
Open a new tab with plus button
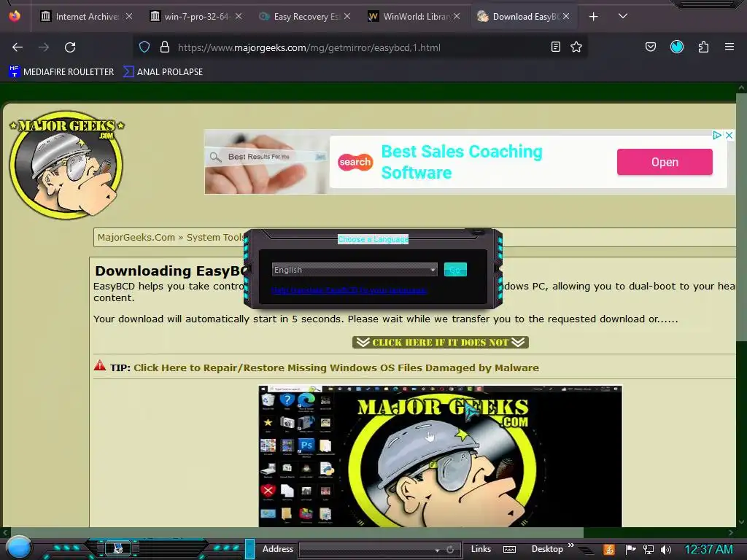tap(594, 17)
